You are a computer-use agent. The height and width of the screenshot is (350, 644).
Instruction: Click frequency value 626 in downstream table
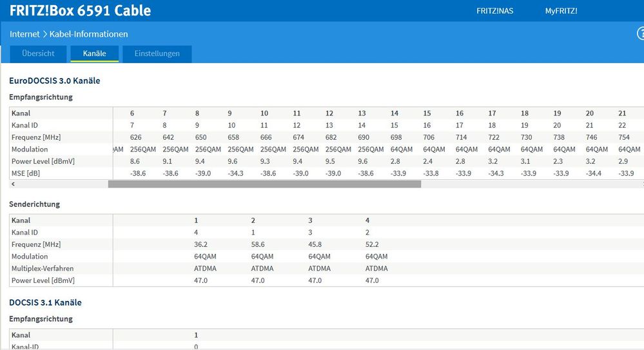[x=135, y=137]
